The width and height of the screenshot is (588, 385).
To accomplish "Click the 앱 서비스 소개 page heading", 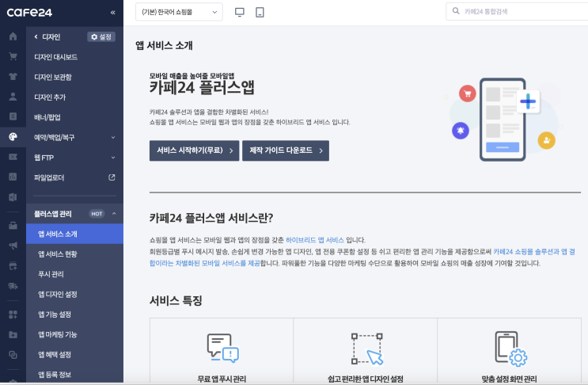I will coord(165,45).
